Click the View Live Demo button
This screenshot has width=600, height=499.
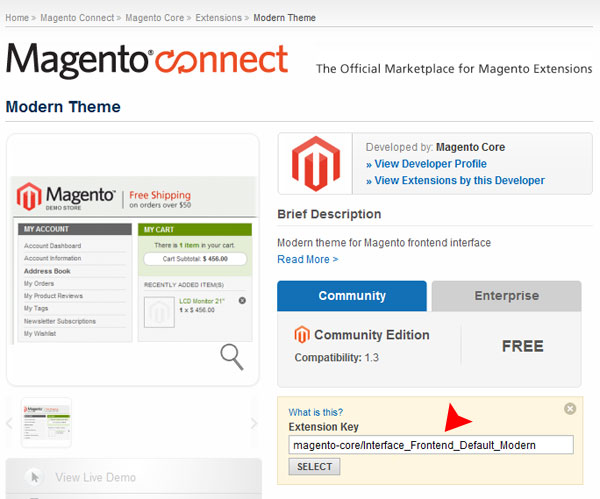tap(134, 477)
